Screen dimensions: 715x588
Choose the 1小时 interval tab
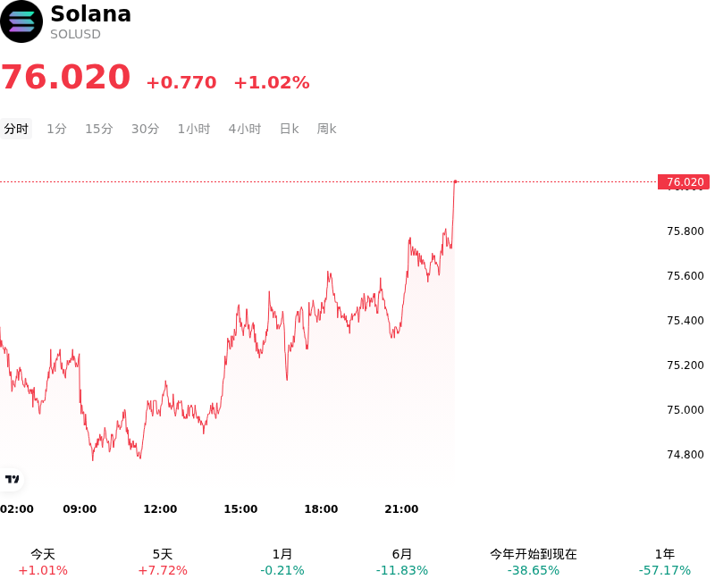tap(194, 129)
